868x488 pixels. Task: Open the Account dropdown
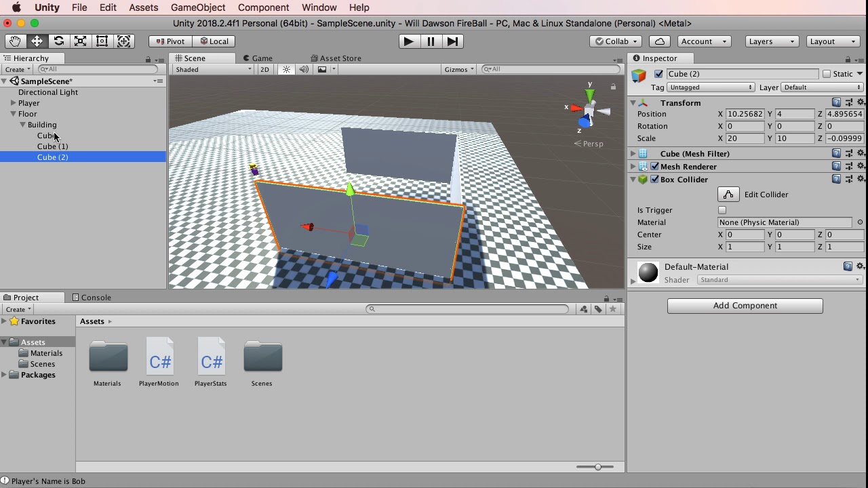click(x=704, y=41)
